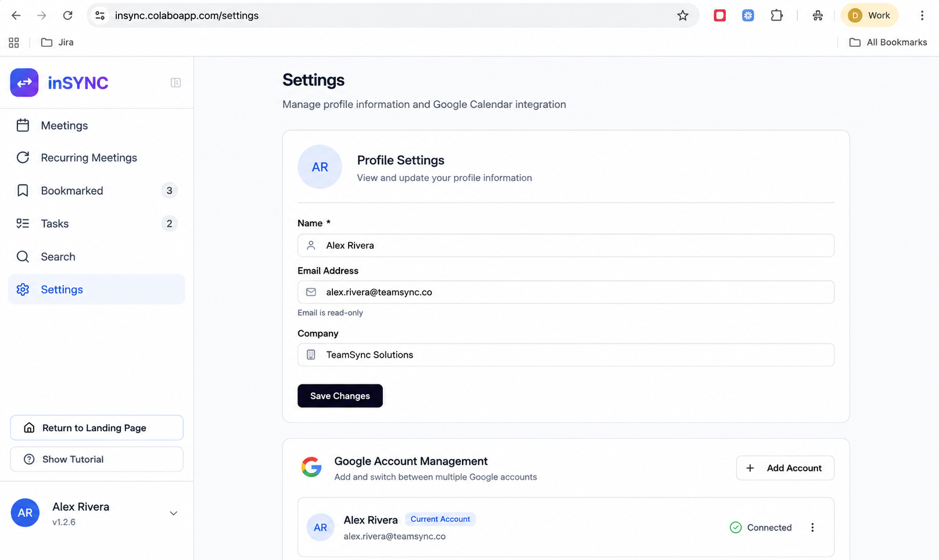Open the Jira bookmarks folder
Screen dimensions: 939x560
point(57,42)
